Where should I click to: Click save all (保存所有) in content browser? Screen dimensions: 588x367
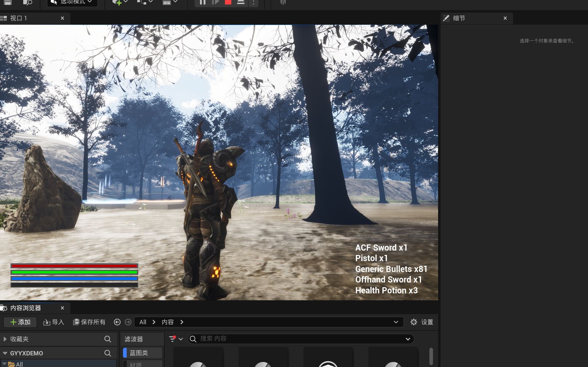coord(89,322)
